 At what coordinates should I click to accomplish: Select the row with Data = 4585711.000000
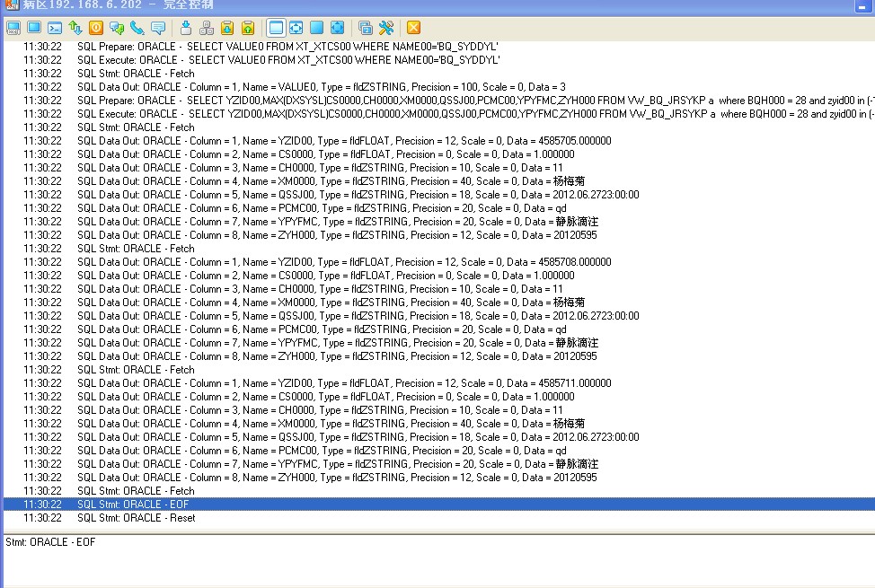(x=439, y=383)
